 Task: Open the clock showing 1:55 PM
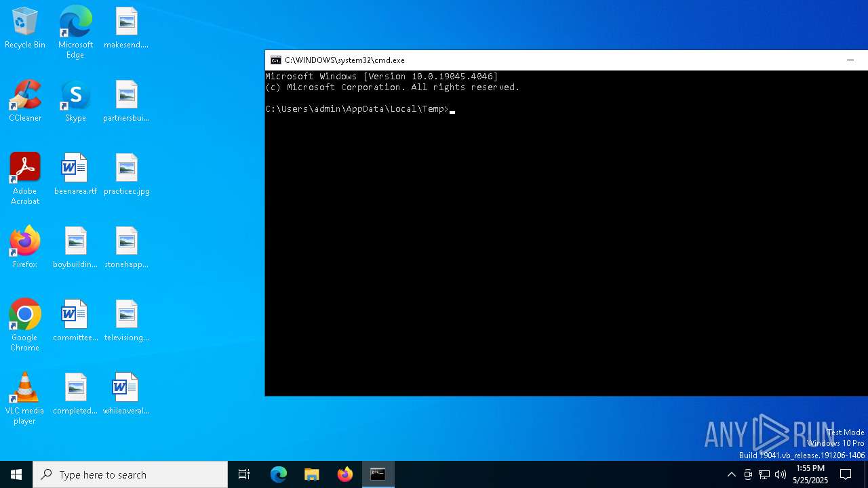[810, 474]
